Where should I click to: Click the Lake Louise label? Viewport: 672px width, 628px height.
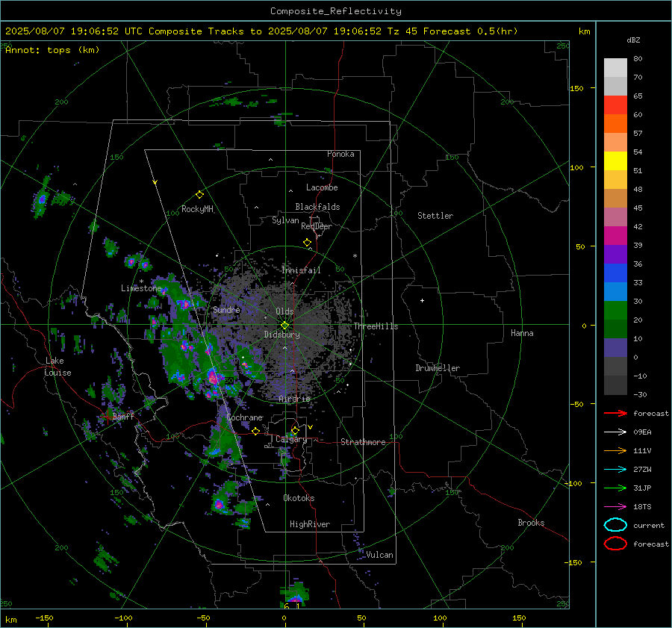tap(57, 367)
